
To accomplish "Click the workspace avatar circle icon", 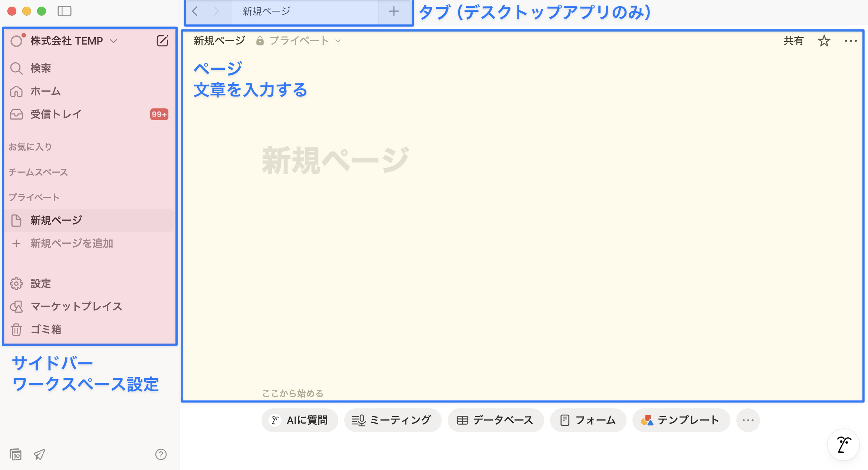I will [x=17, y=40].
